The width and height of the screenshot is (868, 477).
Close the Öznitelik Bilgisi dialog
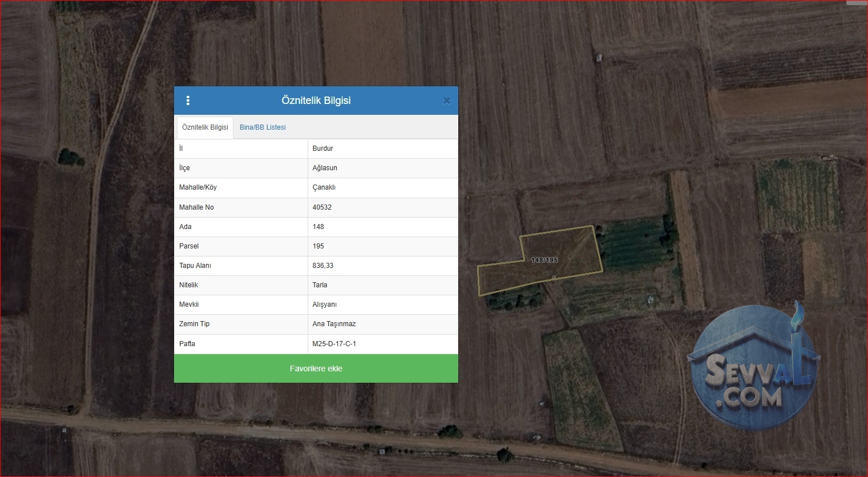[447, 101]
